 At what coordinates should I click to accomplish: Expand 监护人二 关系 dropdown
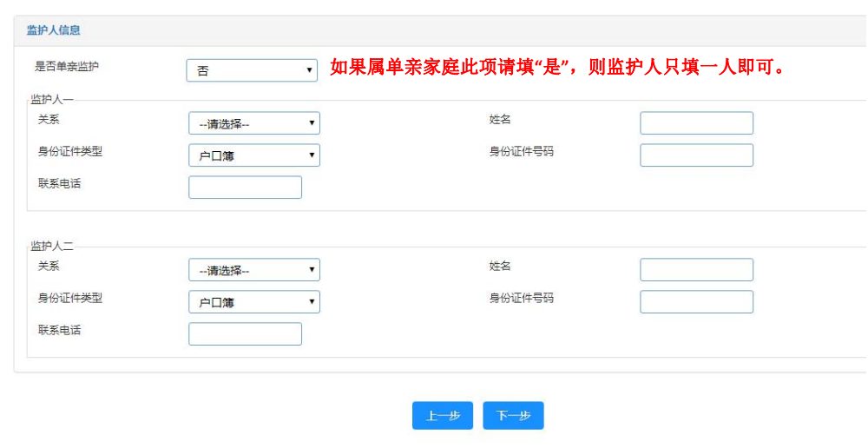point(253,270)
